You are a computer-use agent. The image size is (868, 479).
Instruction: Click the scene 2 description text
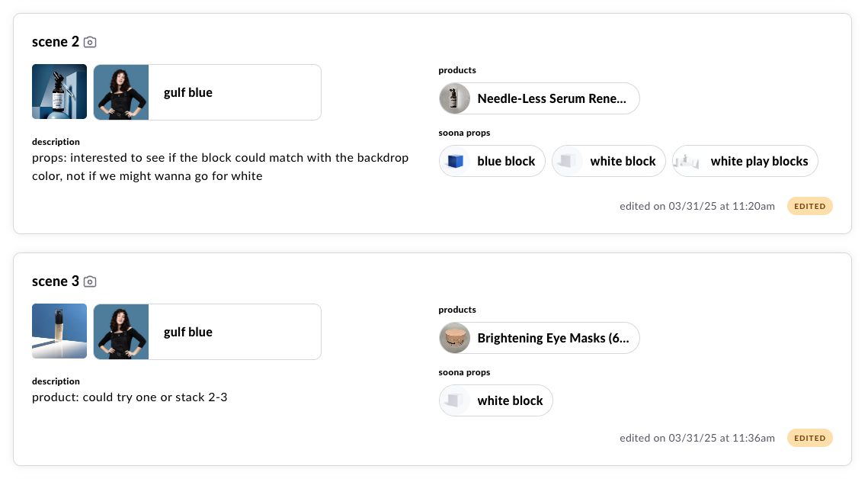pos(220,167)
